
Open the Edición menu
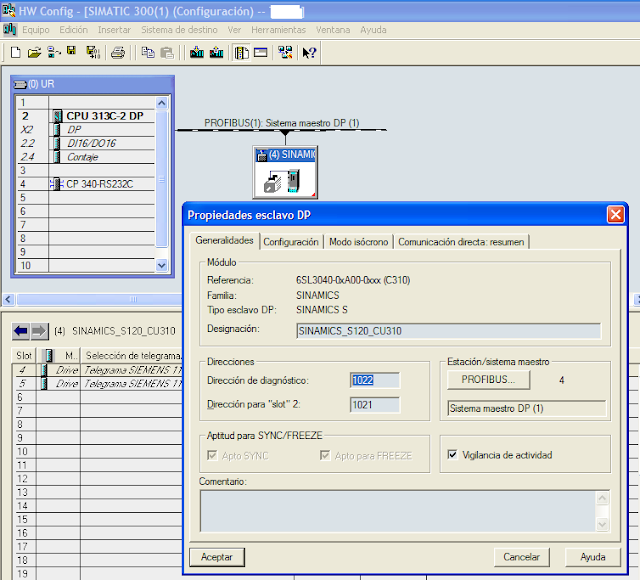click(x=73, y=30)
